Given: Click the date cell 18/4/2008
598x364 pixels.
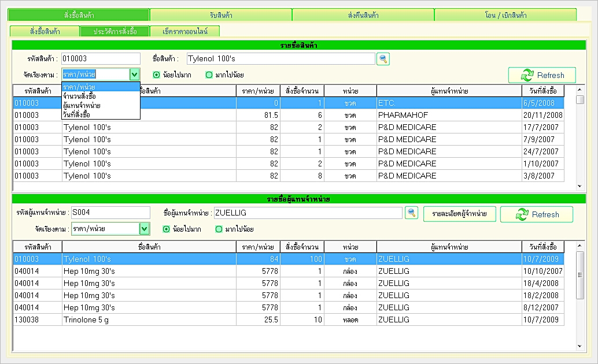Looking at the screenshot, I should [542, 283].
